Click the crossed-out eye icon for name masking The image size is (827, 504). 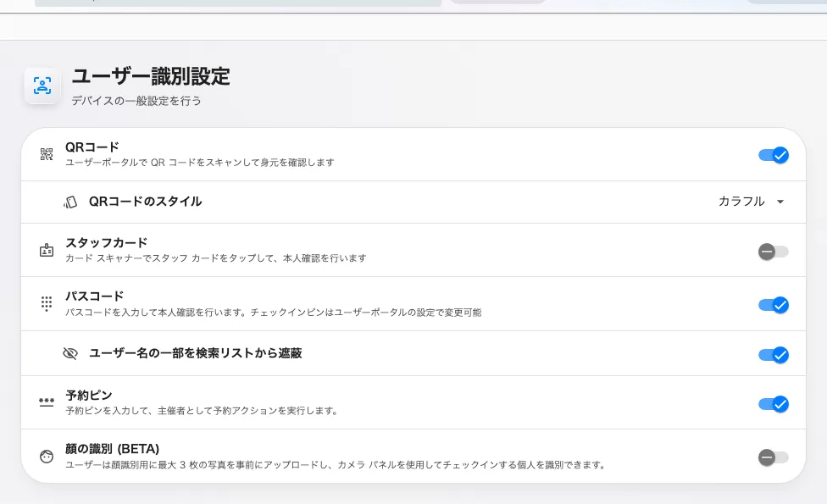pos(70,353)
